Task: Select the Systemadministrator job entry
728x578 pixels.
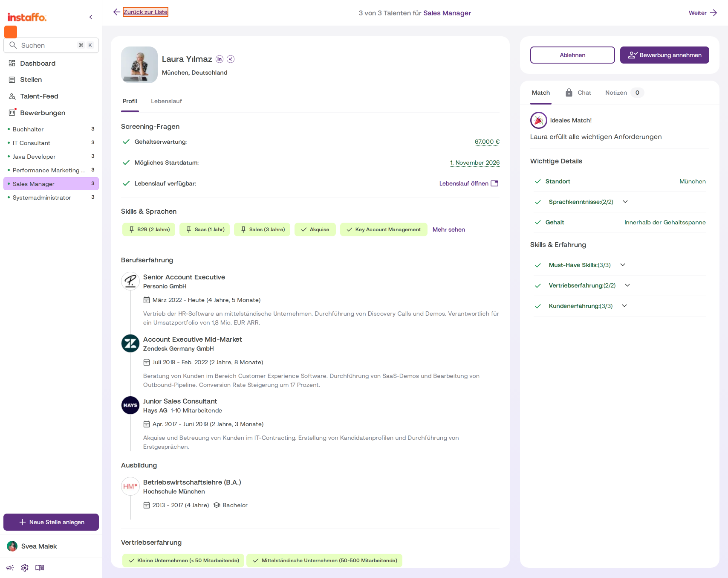Action: 51,198
